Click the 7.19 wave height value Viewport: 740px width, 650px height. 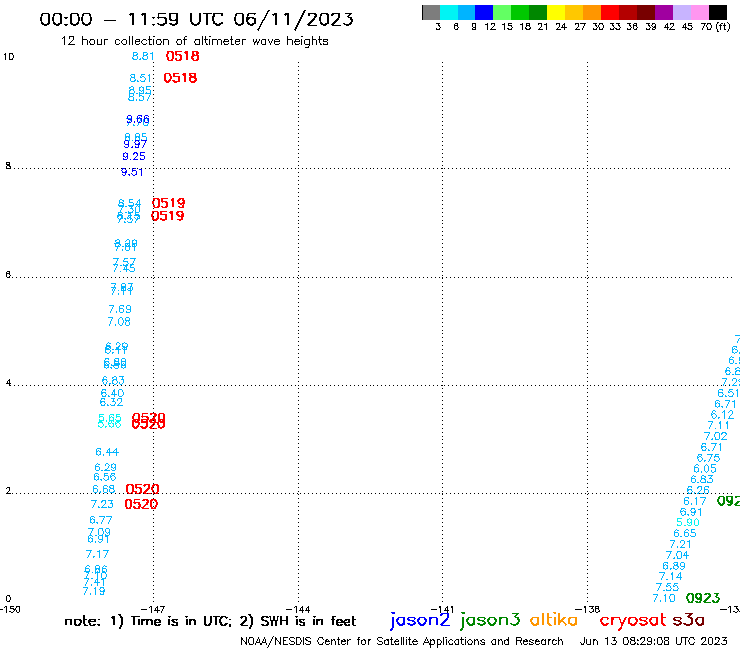click(94, 591)
